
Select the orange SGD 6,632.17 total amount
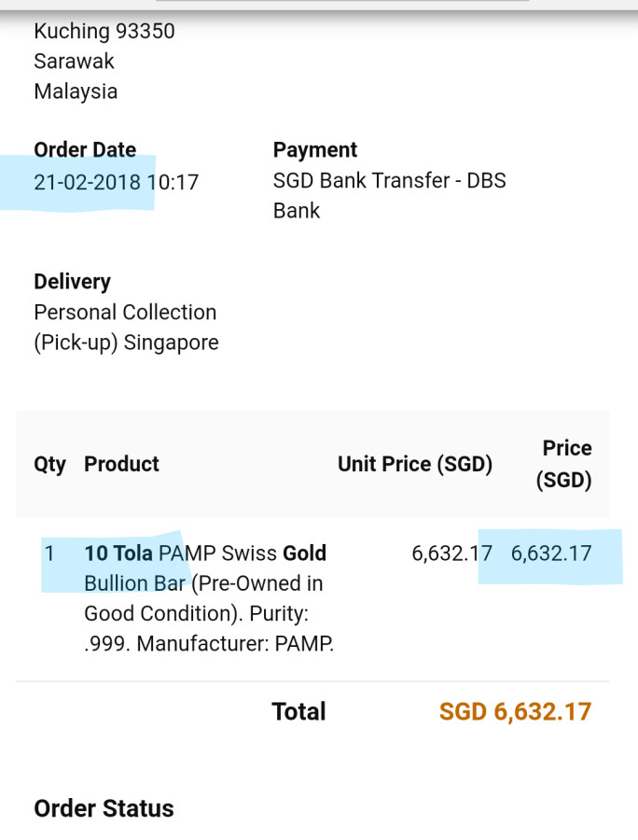515,712
